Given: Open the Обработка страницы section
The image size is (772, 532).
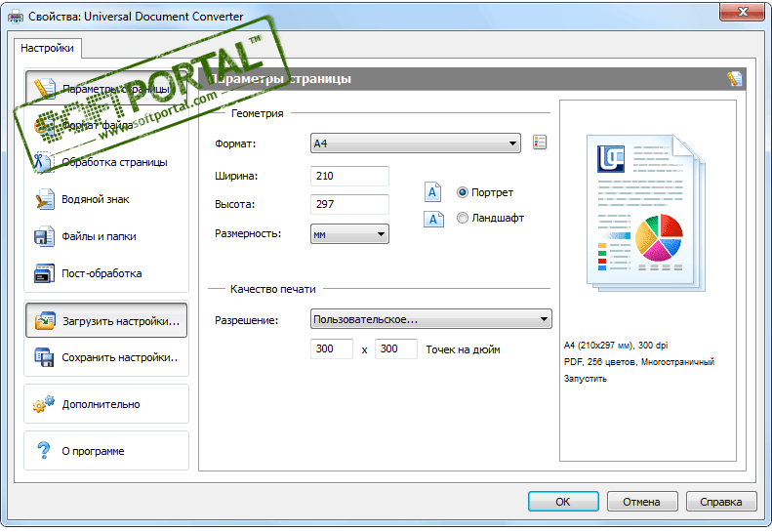Looking at the screenshot, I should [x=105, y=162].
